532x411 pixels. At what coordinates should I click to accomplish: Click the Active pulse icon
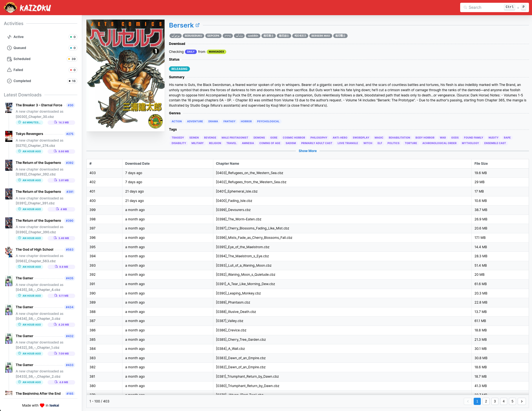tap(9, 37)
